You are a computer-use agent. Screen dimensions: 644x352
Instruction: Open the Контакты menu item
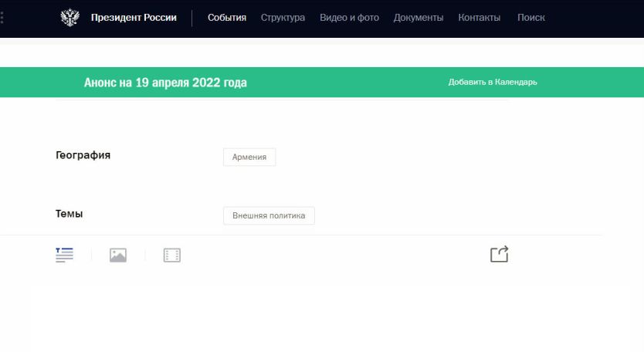(x=480, y=18)
